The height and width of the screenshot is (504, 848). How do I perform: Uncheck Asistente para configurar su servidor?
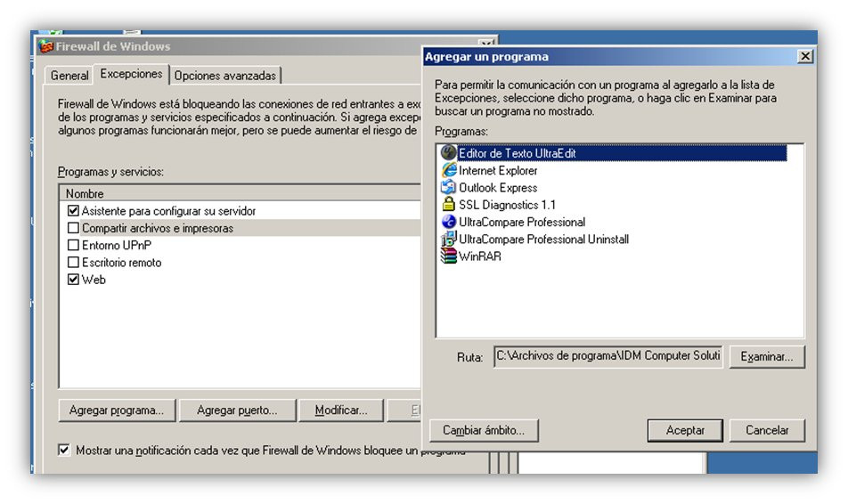[73, 211]
